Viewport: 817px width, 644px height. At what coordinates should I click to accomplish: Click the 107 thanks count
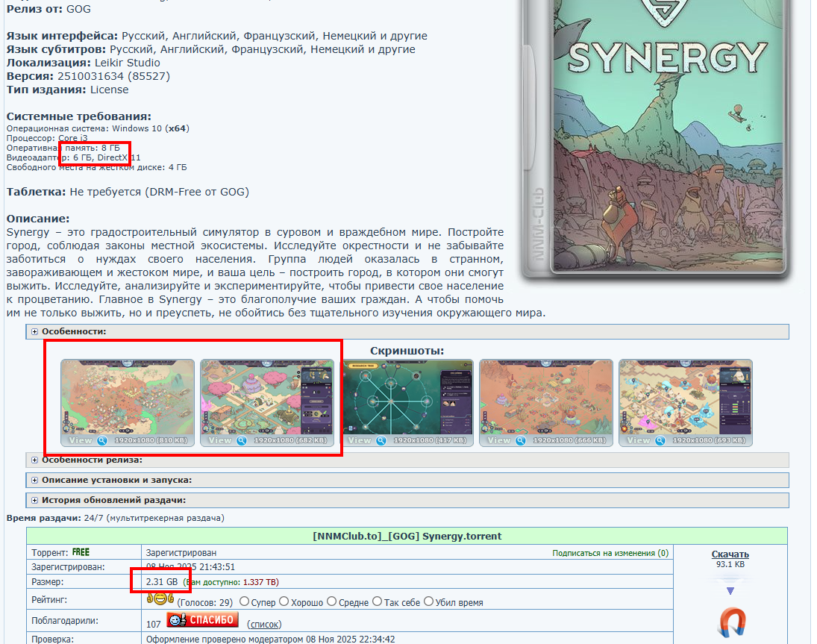pyautogui.click(x=153, y=624)
